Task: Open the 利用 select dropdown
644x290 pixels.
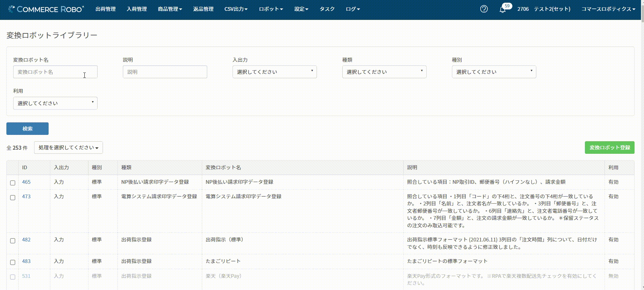Action: [x=55, y=103]
